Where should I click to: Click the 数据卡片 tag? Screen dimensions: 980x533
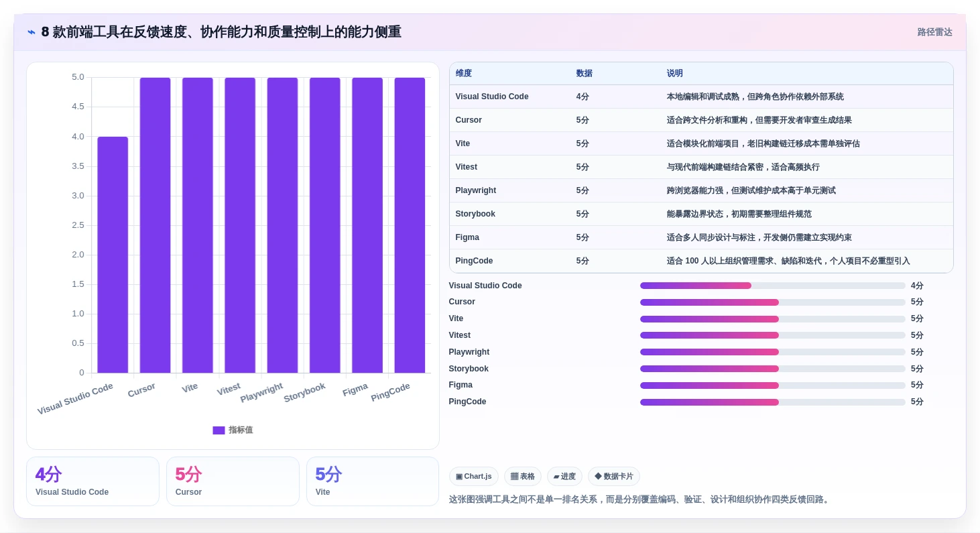tap(613, 477)
